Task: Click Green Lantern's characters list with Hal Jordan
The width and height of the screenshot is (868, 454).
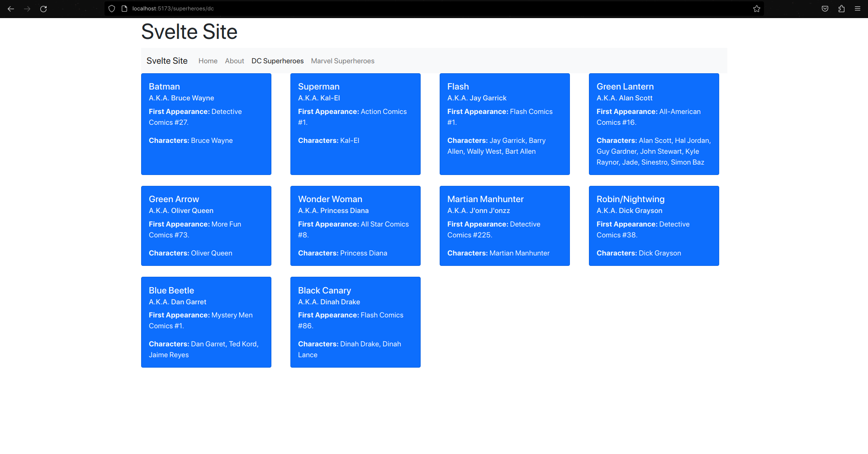Action: [x=654, y=151]
